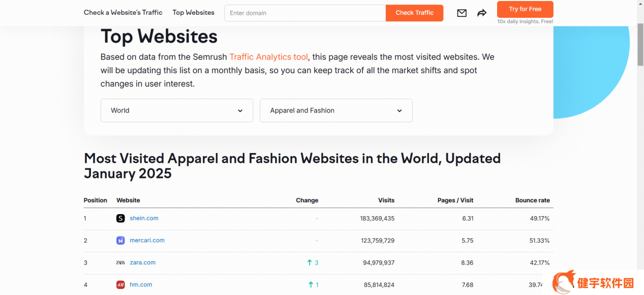The image size is (644, 295).
Task: Open the Traffic Analytics tool link
Action: click(x=268, y=57)
